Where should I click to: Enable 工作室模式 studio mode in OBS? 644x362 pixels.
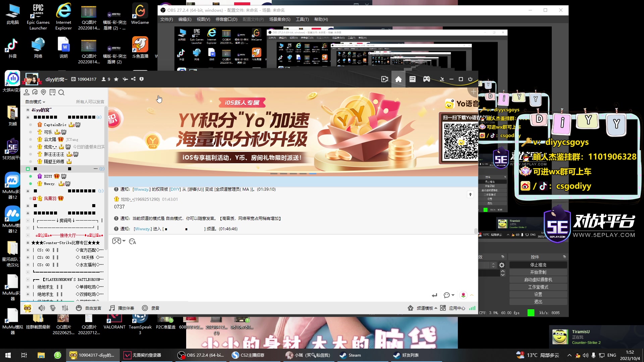(x=538, y=287)
